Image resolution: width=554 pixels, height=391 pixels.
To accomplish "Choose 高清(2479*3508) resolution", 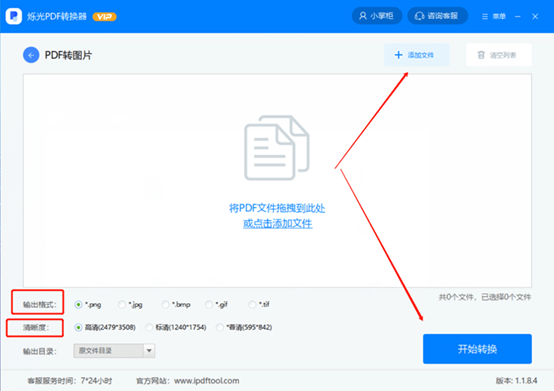I will tap(105, 327).
